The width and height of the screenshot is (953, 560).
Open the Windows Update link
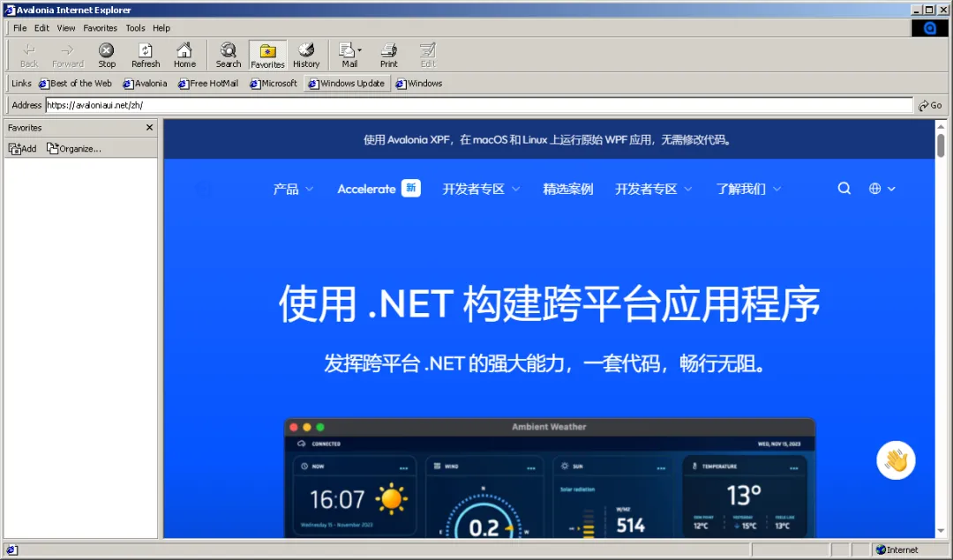tap(347, 83)
